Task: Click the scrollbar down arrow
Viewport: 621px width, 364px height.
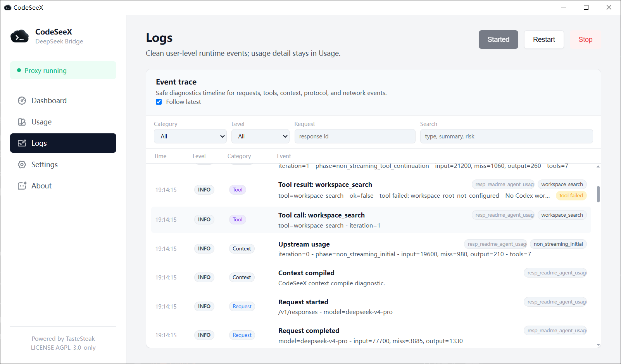Action: 598,345
